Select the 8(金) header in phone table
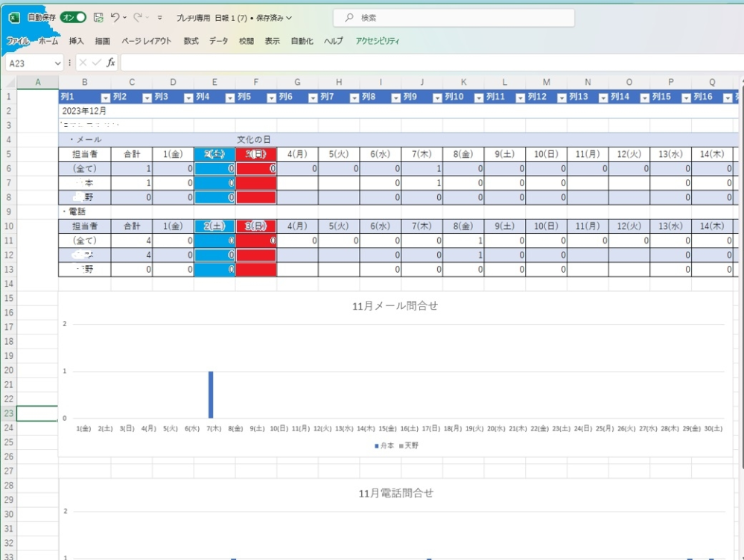Viewport: 744px width, 560px height. pos(463,226)
